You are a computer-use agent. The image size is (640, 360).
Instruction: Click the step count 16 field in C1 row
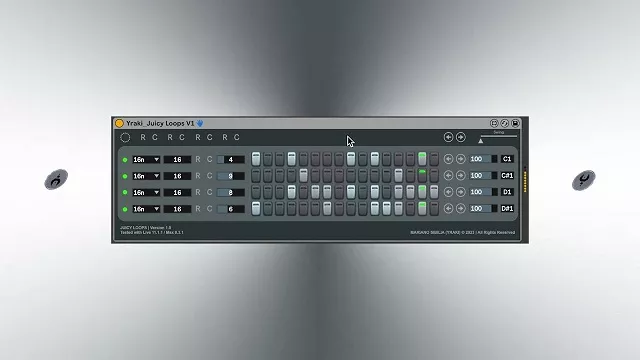point(177,160)
